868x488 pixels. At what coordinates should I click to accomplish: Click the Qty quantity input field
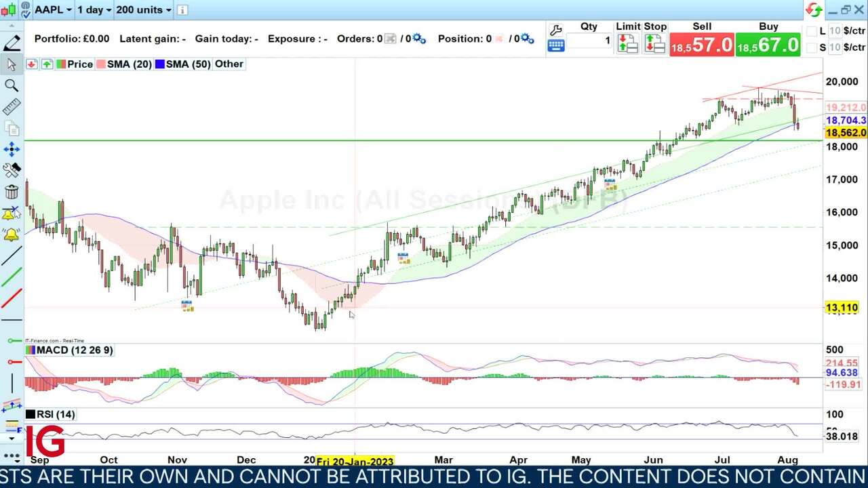coord(589,41)
